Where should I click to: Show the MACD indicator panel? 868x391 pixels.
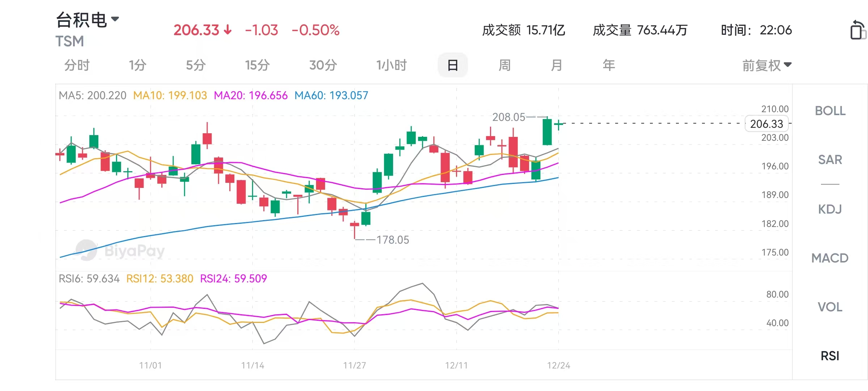(830, 258)
